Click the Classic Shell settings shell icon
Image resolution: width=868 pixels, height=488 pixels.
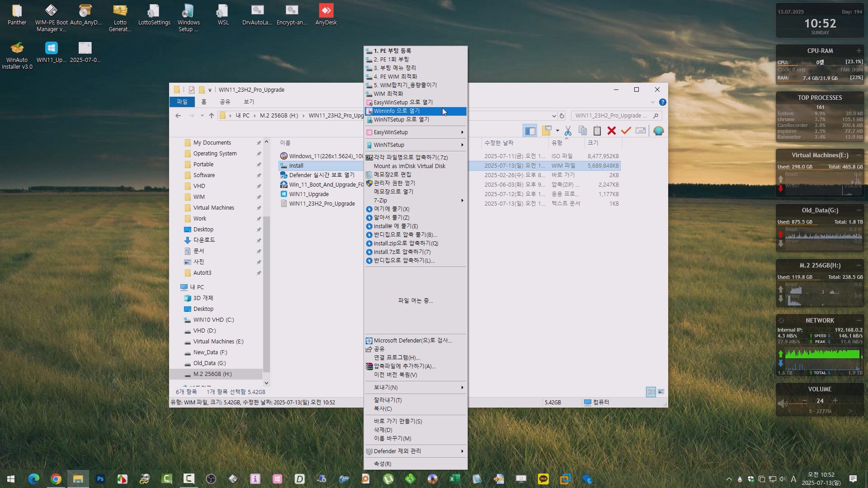pyautogui.click(x=659, y=131)
